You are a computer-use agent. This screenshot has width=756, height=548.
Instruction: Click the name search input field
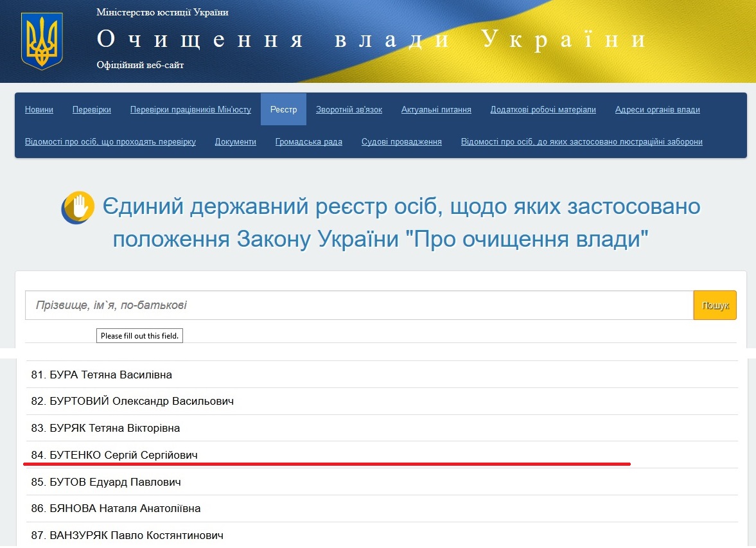pyautogui.click(x=359, y=305)
